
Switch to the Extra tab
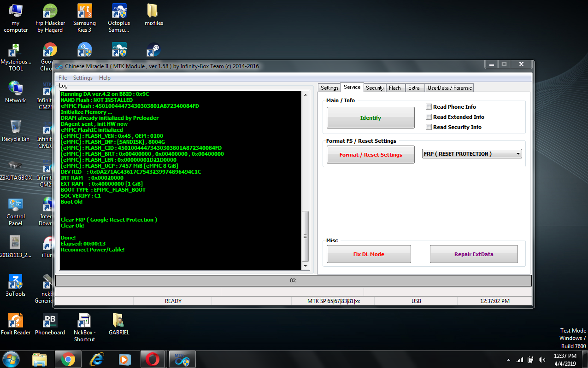click(x=414, y=88)
